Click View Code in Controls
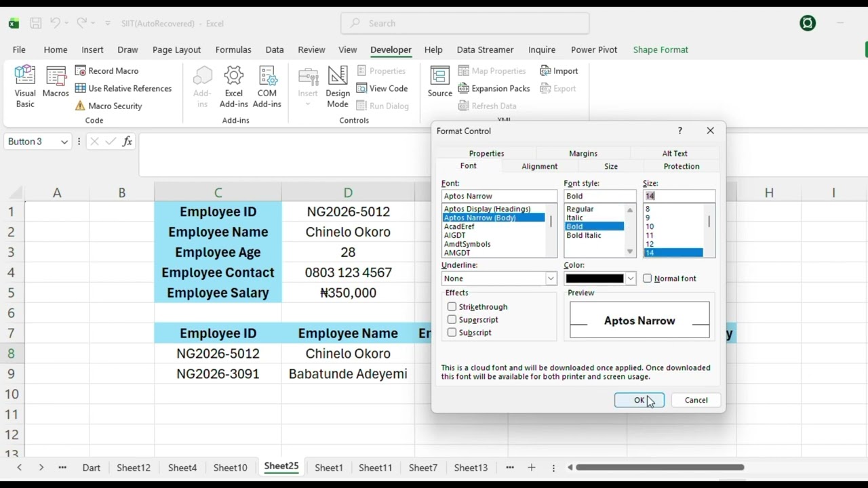 382,88
